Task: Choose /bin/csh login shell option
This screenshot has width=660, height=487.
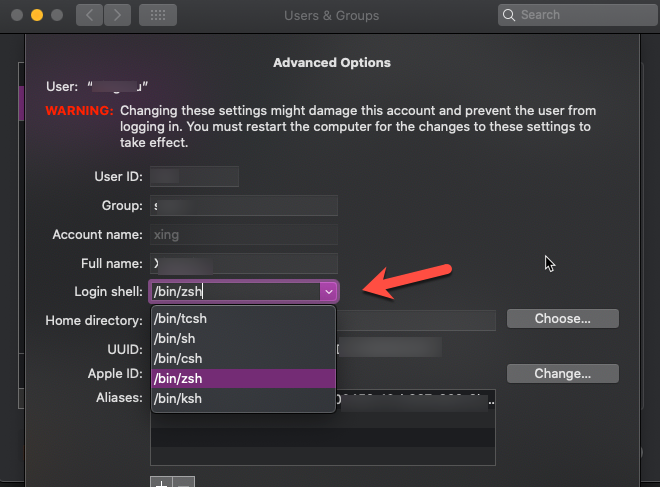Action: pos(243,359)
